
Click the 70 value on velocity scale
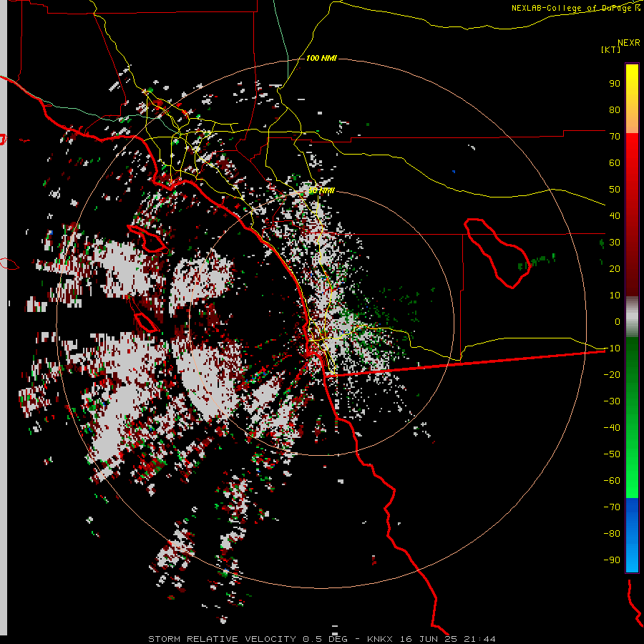(x=615, y=137)
